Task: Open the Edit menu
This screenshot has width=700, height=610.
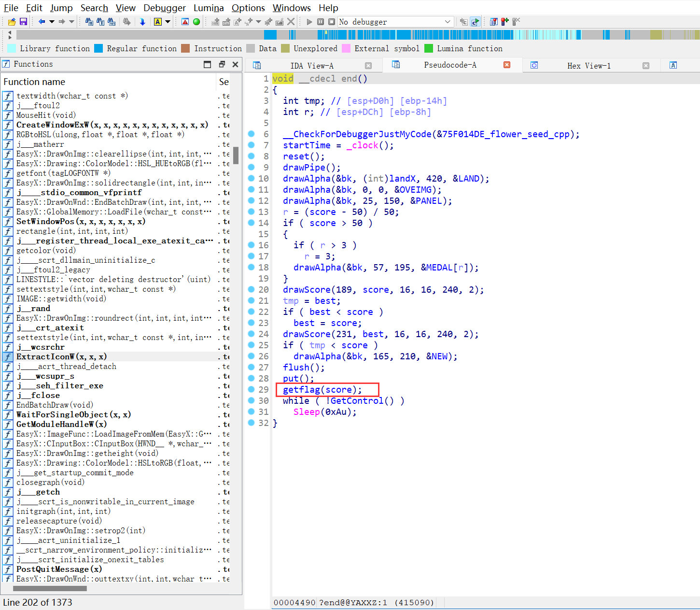Action: point(34,8)
